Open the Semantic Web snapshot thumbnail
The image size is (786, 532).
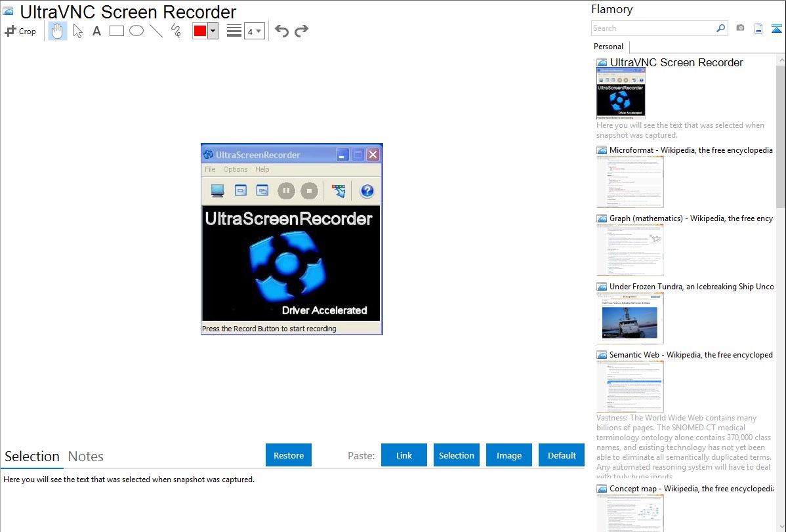point(630,386)
